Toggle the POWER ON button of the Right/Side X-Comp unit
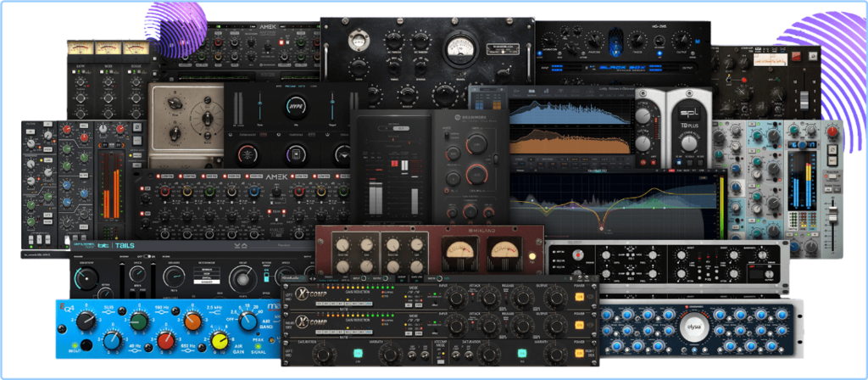 (579, 325)
